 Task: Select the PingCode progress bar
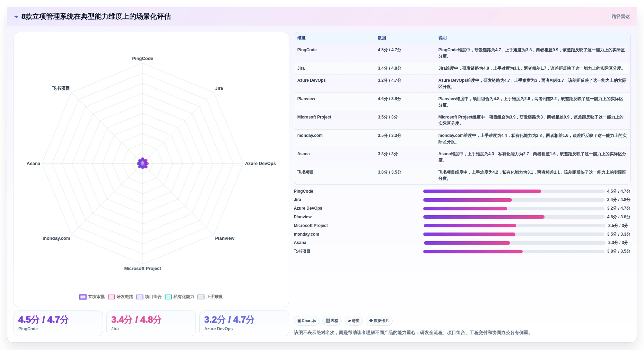coord(514,191)
